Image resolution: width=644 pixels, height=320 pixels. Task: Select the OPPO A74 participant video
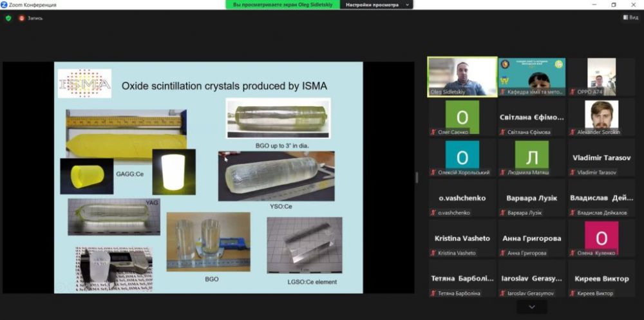[x=601, y=74]
